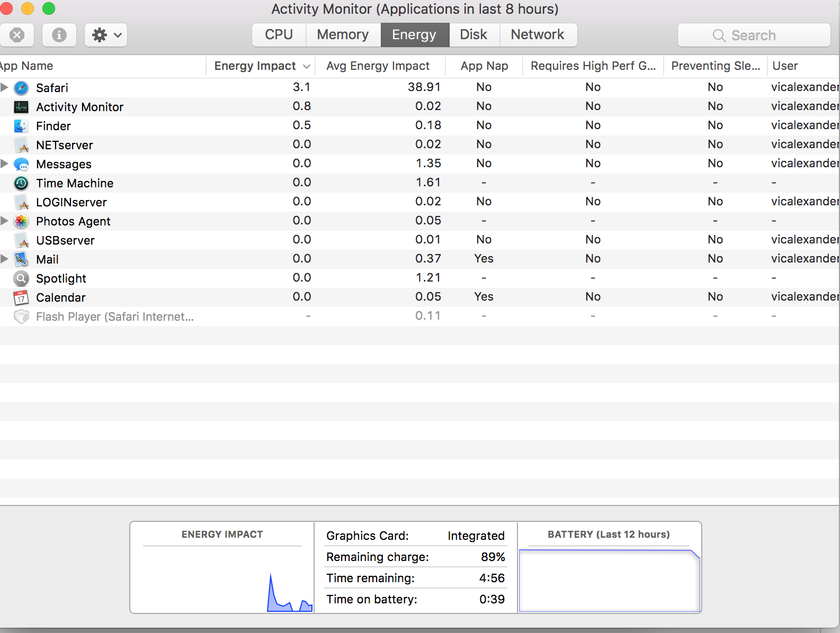This screenshot has width=840, height=633.
Task: Click Safari's 3.1 Energy Impact value
Action: pyautogui.click(x=301, y=87)
